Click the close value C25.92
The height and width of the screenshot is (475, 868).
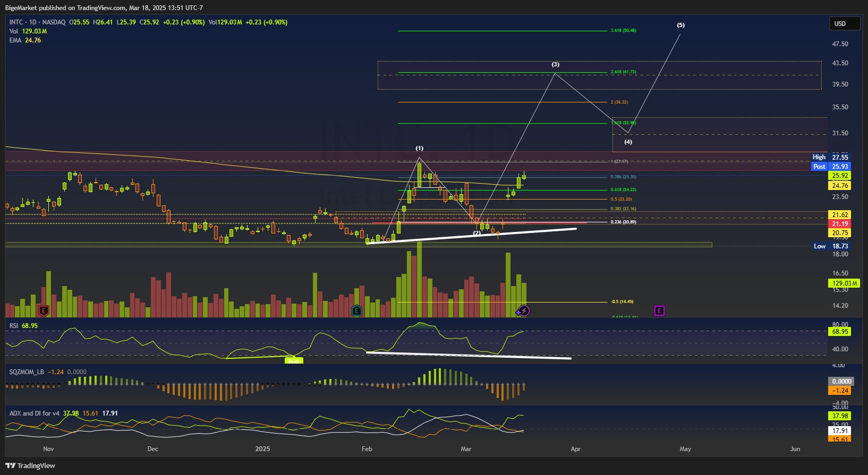[149, 22]
